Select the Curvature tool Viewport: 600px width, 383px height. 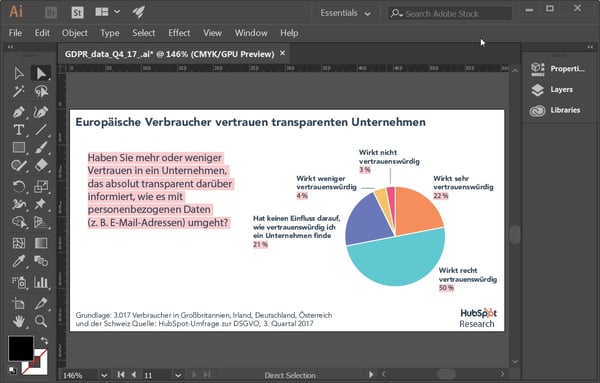tap(41, 112)
